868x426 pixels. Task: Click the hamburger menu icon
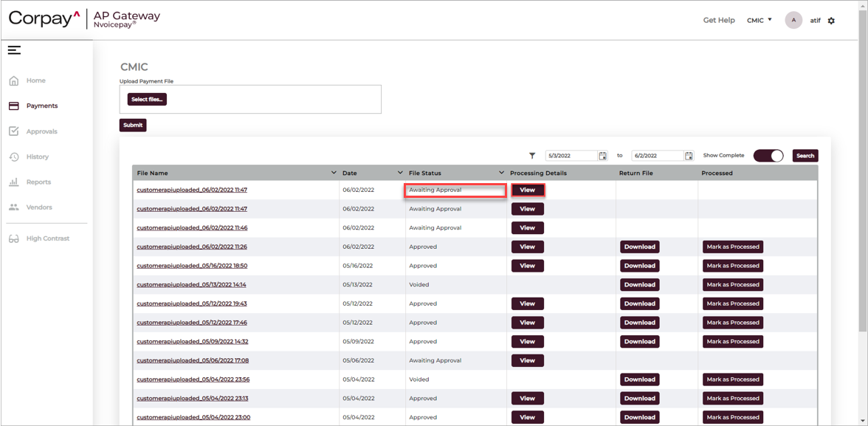[x=14, y=50]
